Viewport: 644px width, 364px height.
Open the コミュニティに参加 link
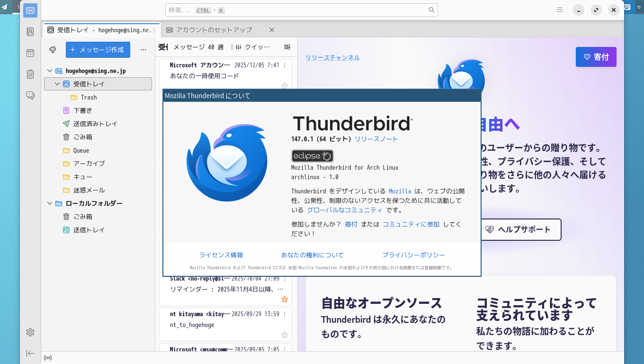(x=411, y=224)
